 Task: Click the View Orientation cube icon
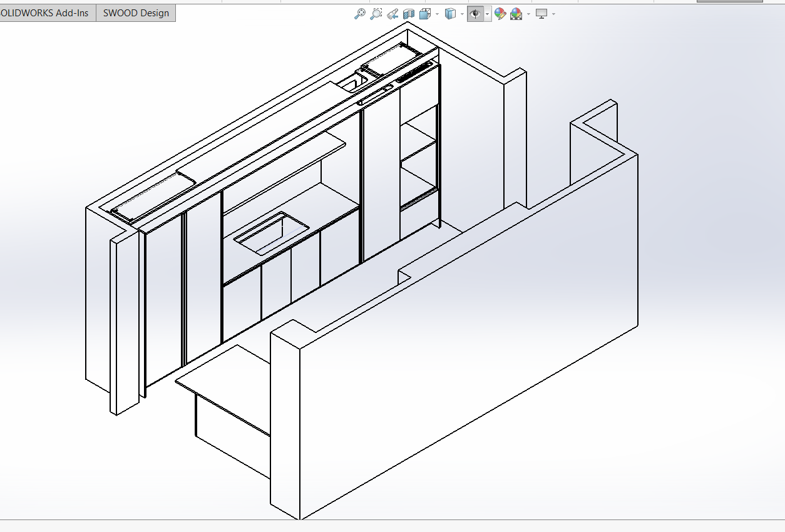(x=426, y=14)
